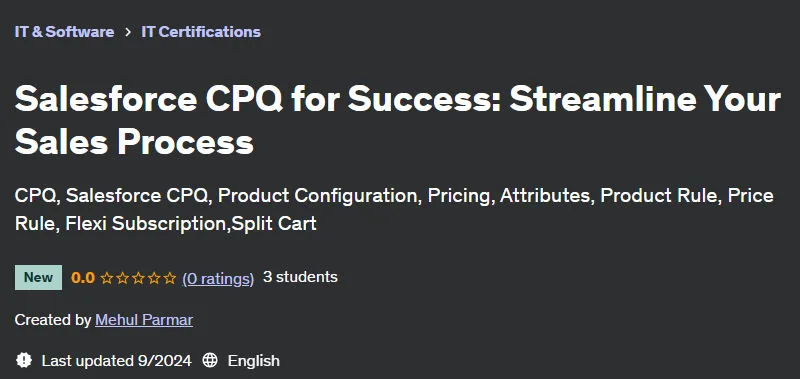Click the third empty rating star

[x=138, y=278]
